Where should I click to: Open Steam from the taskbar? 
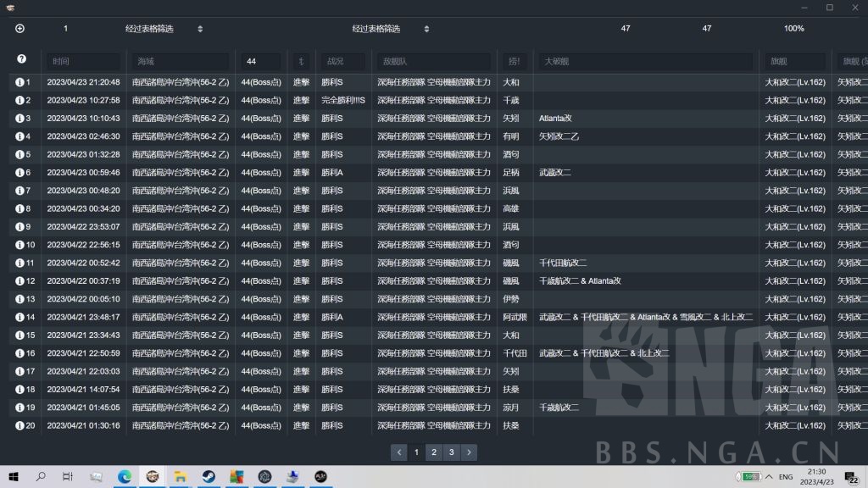pyautogui.click(x=208, y=477)
